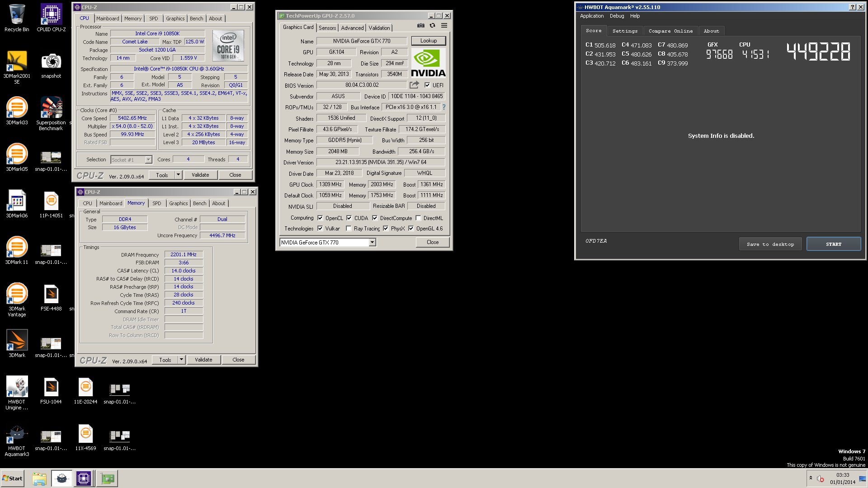Expand the Tools dropdown arrow in Memory CPU-Z window
Viewport: 868px width, 488px height.
pyautogui.click(x=181, y=360)
